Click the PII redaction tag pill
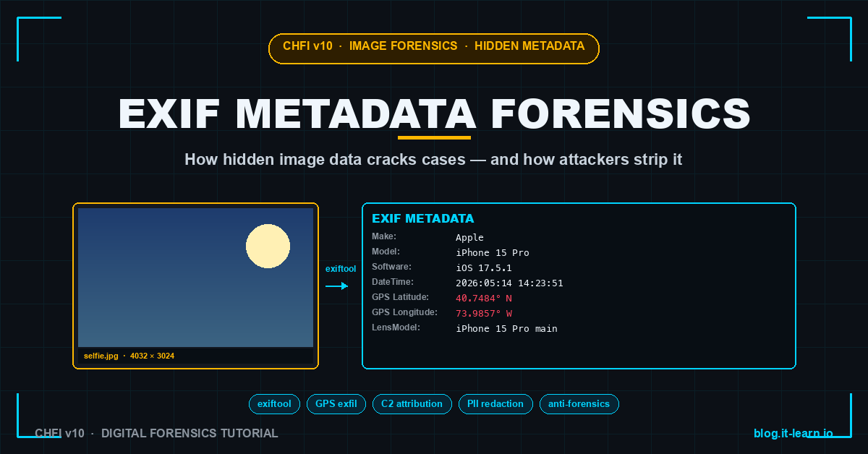868x454 pixels. pyautogui.click(x=495, y=404)
